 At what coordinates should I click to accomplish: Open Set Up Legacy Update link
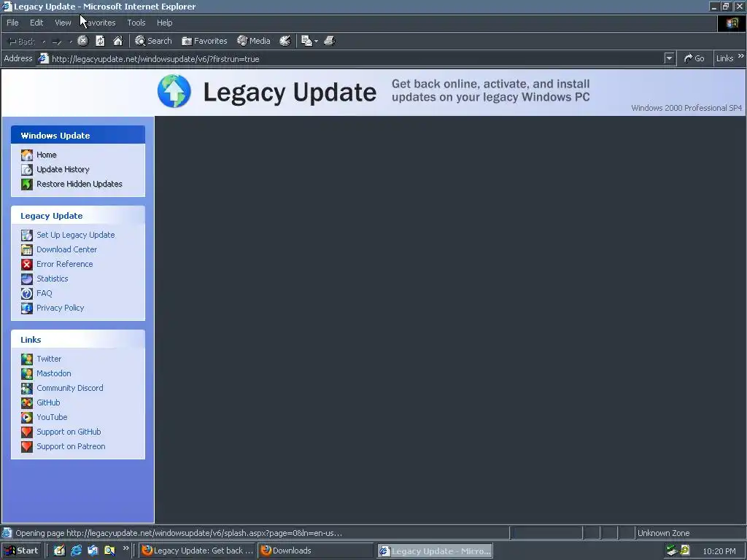76,235
